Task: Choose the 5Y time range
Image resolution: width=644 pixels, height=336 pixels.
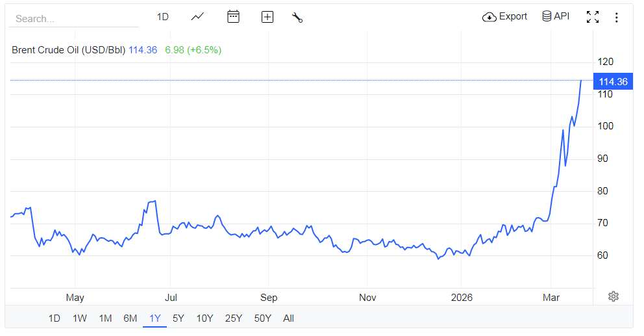Action: point(178,318)
